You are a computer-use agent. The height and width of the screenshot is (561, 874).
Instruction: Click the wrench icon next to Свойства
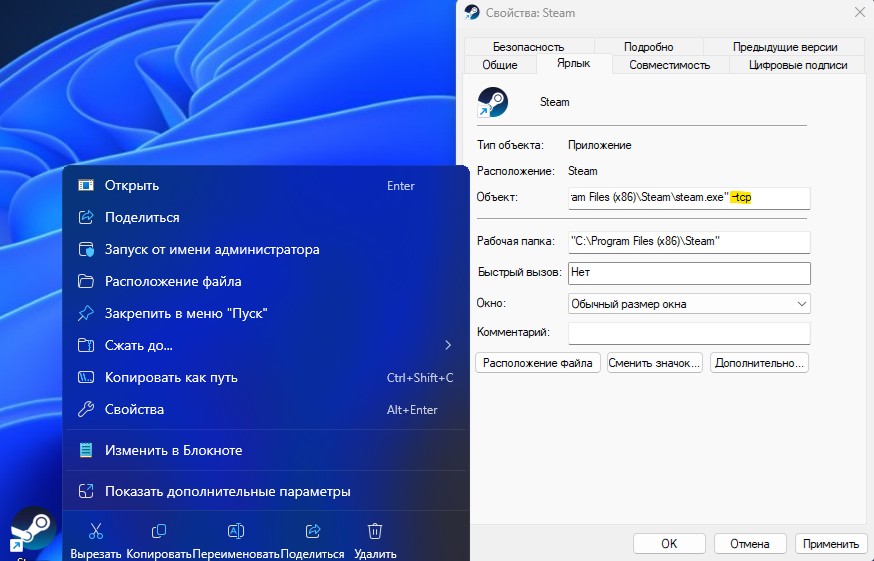pyautogui.click(x=86, y=409)
